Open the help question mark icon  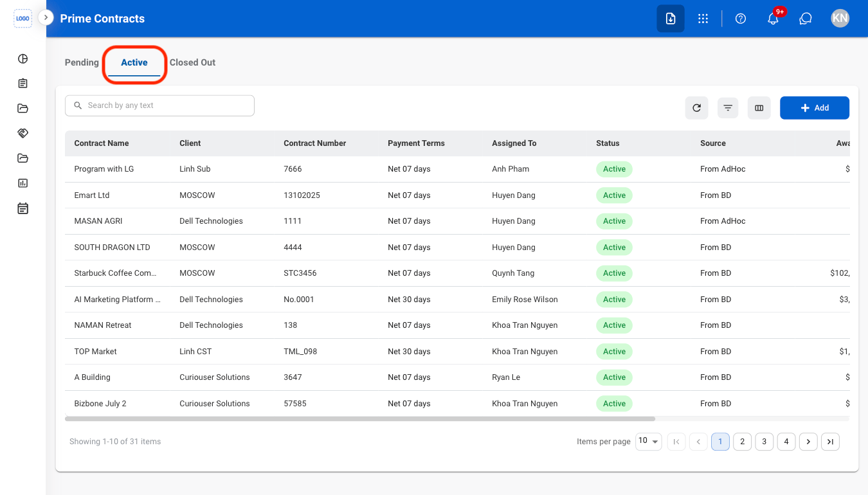click(x=741, y=19)
